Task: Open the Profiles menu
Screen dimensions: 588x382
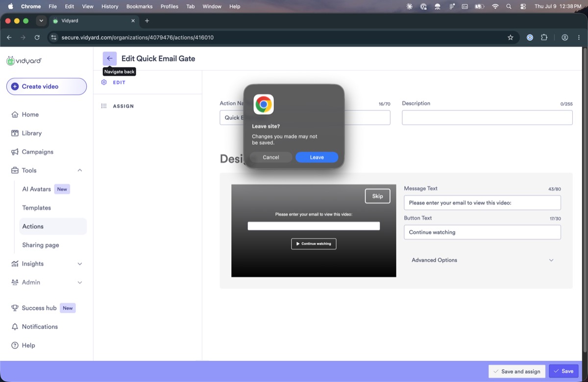Action: tap(170, 6)
